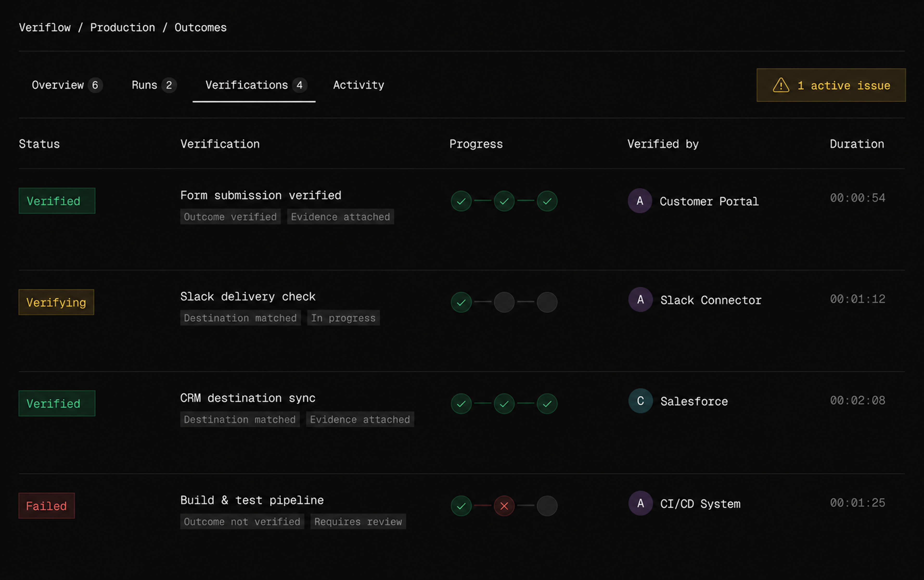This screenshot has height=580, width=924.
Task: Click the Verified badge on CRM destination row
Action: click(57, 403)
